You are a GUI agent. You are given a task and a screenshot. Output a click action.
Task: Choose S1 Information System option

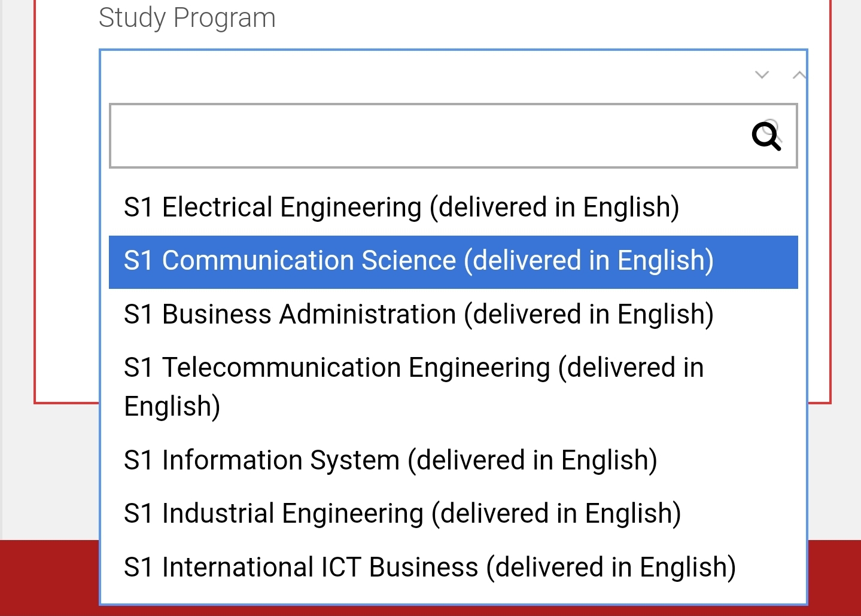[390, 461]
